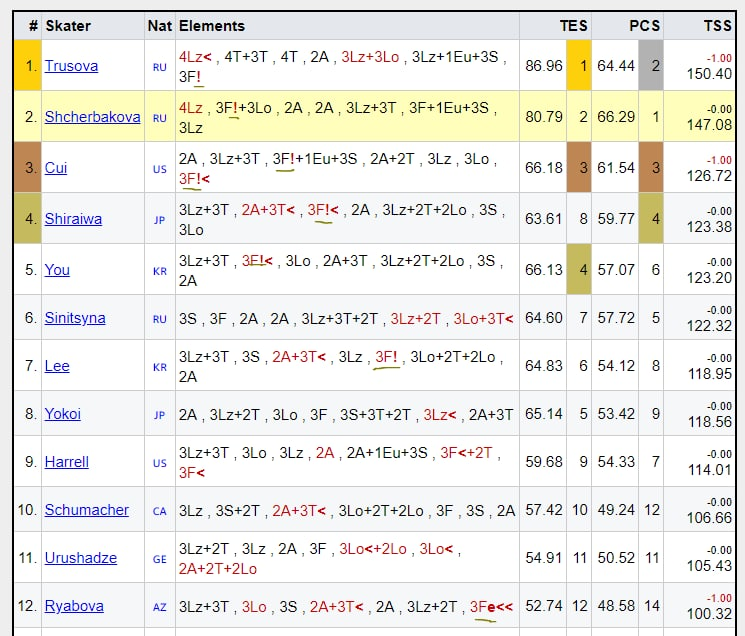Click the Lee skater link
Viewport: 745px width, 636px height.
coord(57,366)
